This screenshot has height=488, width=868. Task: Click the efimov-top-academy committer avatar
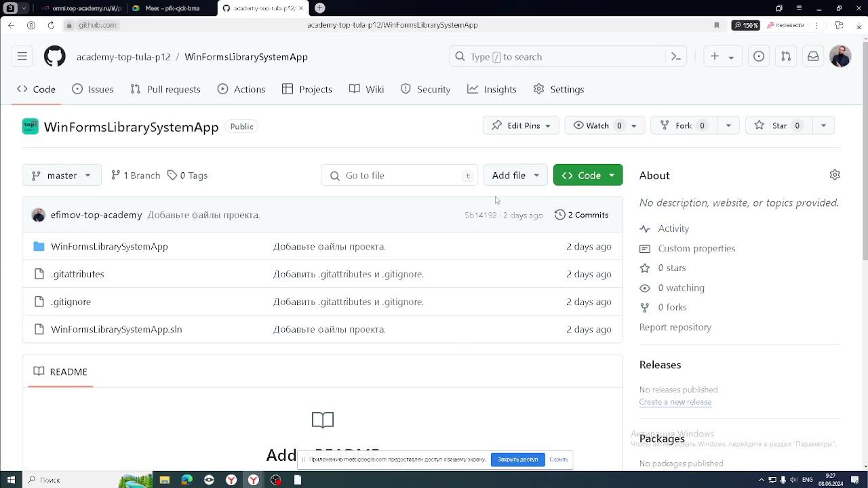click(39, 215)
